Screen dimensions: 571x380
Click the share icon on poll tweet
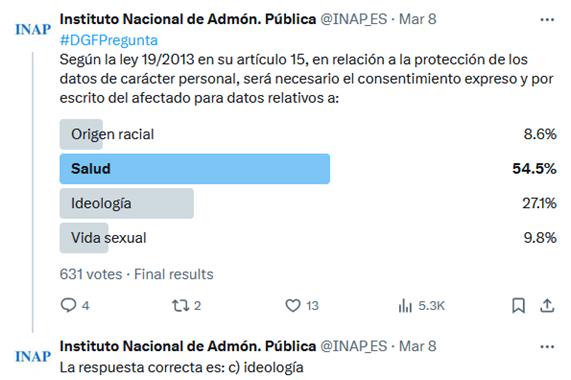(x=547, y=305)
